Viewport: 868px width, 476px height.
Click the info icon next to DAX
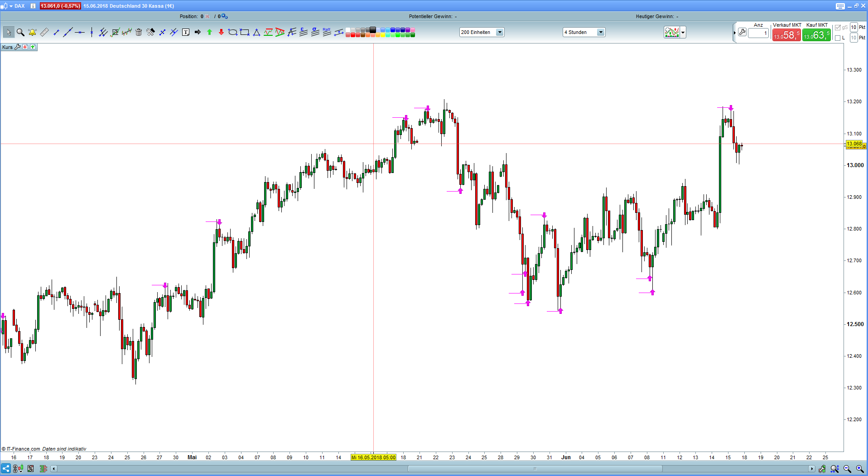(x=33, y=6)
